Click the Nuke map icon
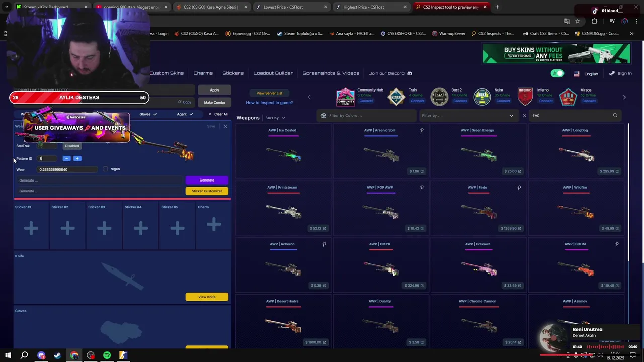The image size is (644, 362). coord(482,97)
